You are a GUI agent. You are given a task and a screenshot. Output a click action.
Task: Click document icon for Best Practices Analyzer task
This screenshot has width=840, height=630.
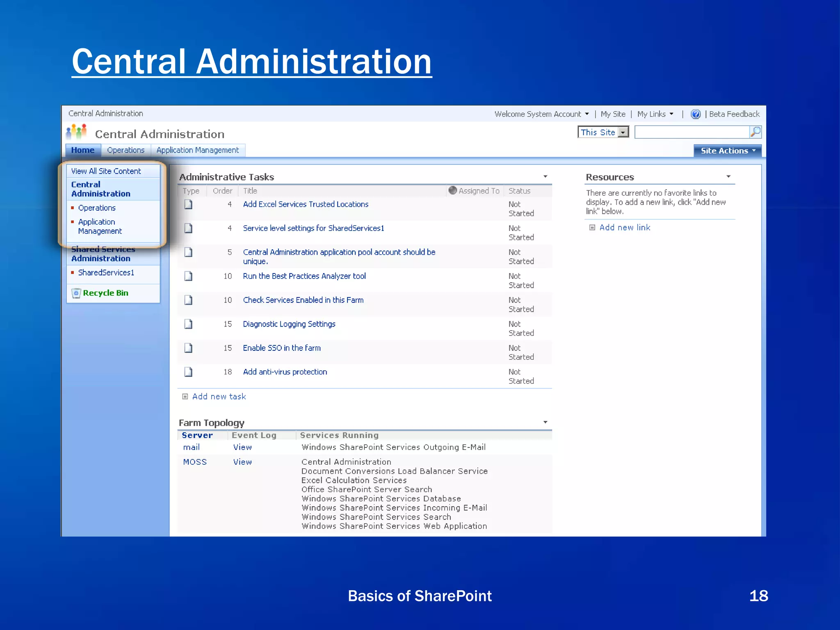point(188,276)
